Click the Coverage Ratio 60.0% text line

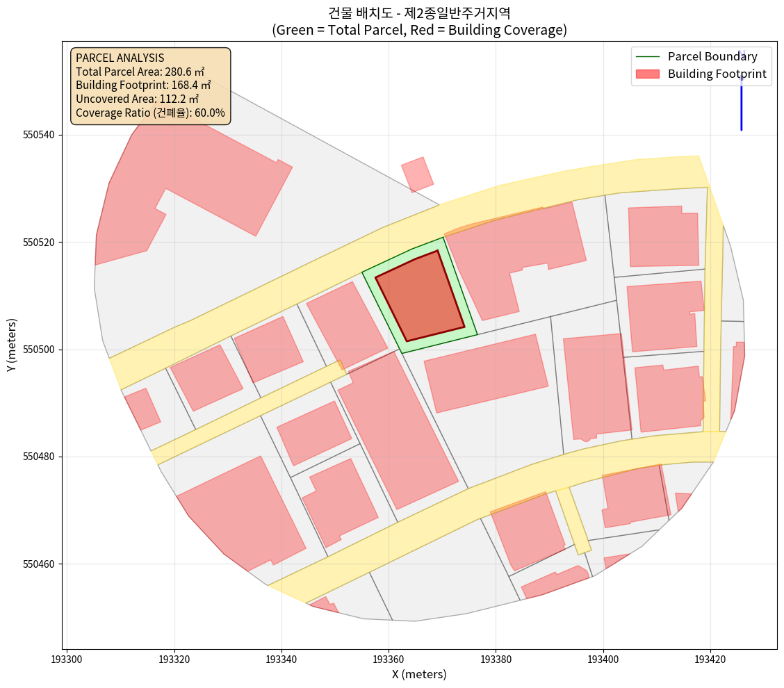click(x=150, y=113)
